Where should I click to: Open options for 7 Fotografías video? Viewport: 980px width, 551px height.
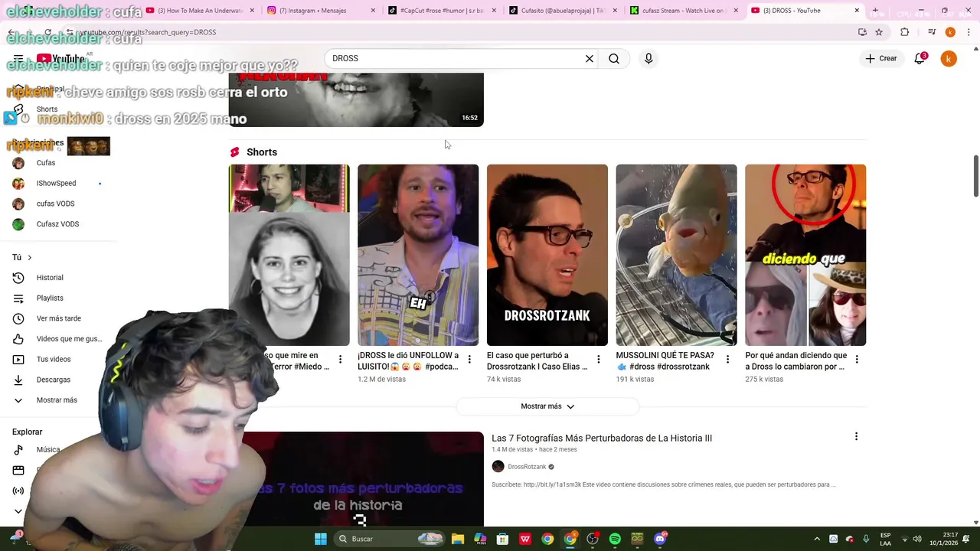pyautogui.click(x=856, y=436)
